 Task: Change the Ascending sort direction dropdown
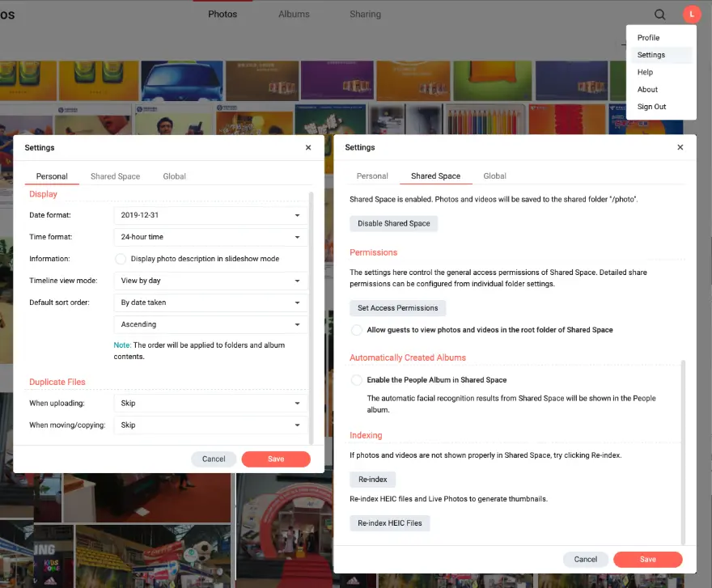coord(211,324)
